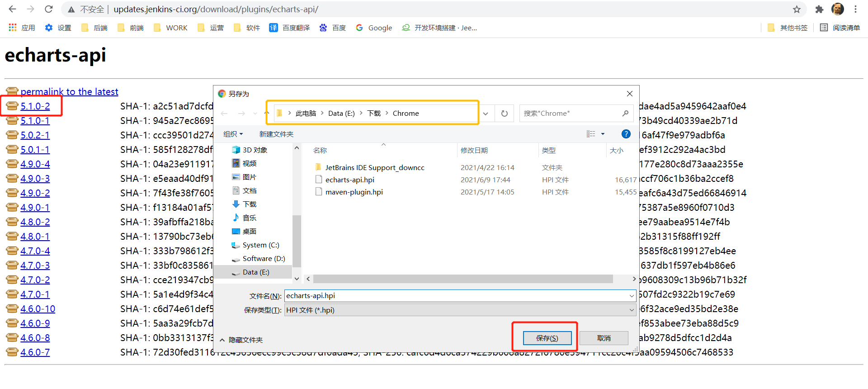Click Chrome in the path bar

406,113
